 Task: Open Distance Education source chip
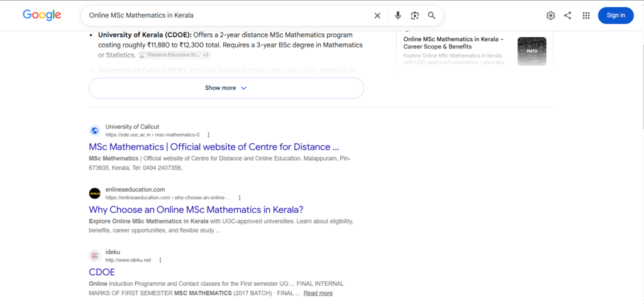(x=175, y=55)
